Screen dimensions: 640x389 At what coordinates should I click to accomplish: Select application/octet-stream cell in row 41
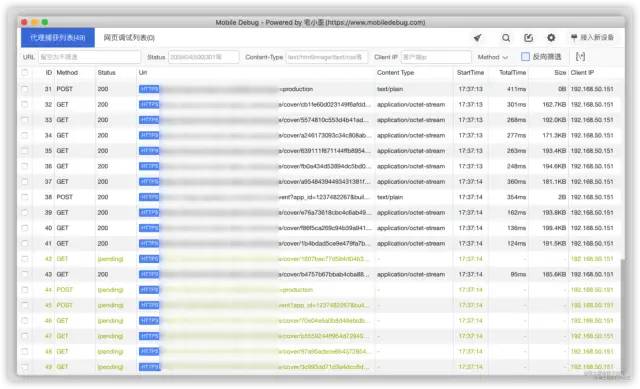411,244
